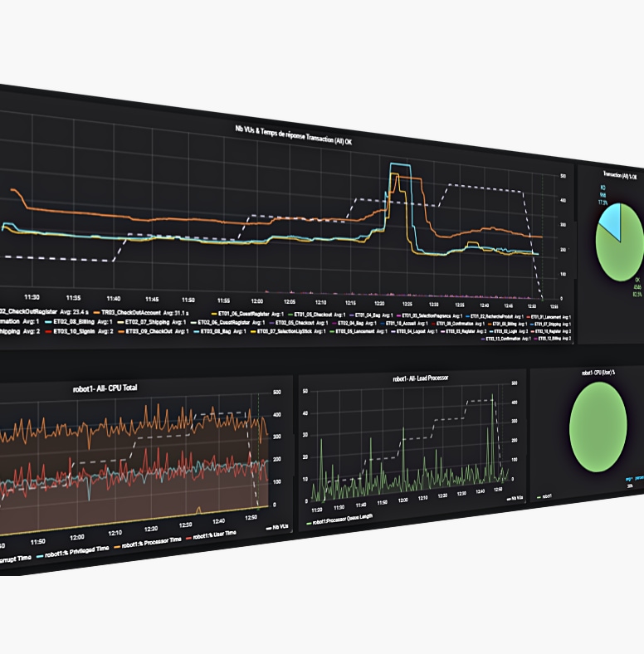Click the KO 17.5% pie label

pos(603,195)
